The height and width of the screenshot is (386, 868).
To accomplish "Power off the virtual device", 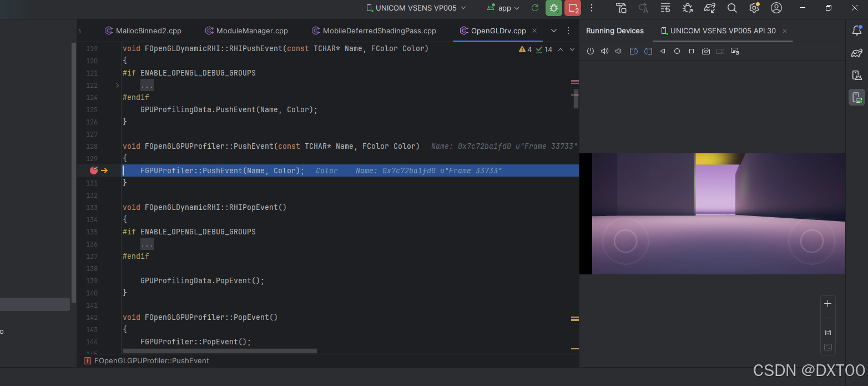I will (590, 51).
